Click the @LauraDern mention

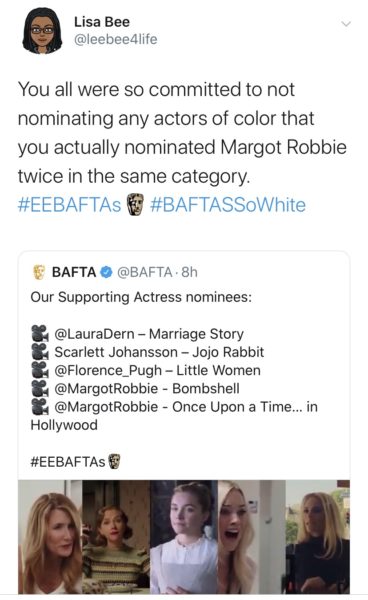tap(94, 334)
